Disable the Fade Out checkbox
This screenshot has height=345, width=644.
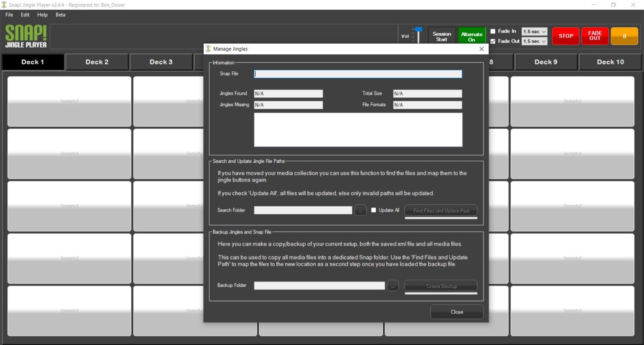pos(493,41)
